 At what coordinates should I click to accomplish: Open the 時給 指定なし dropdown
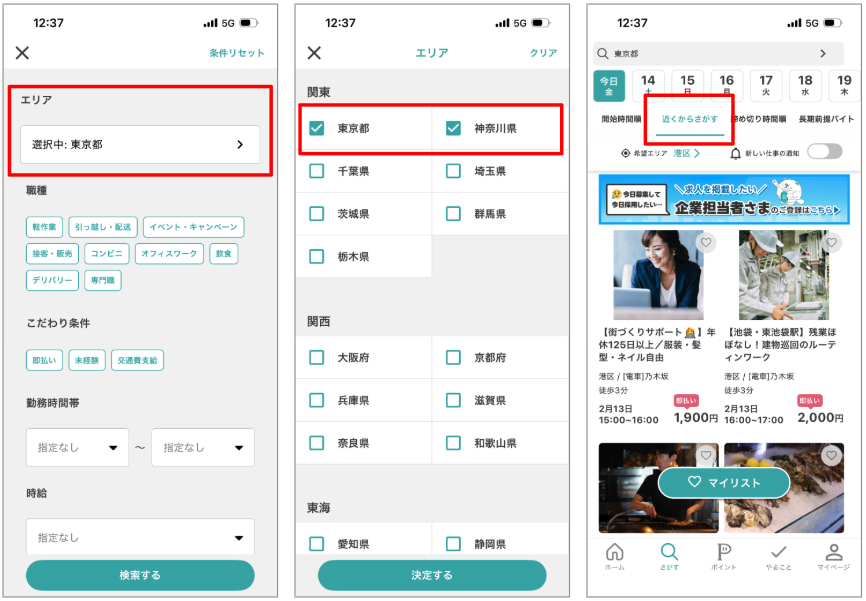[x=140, y=536]
